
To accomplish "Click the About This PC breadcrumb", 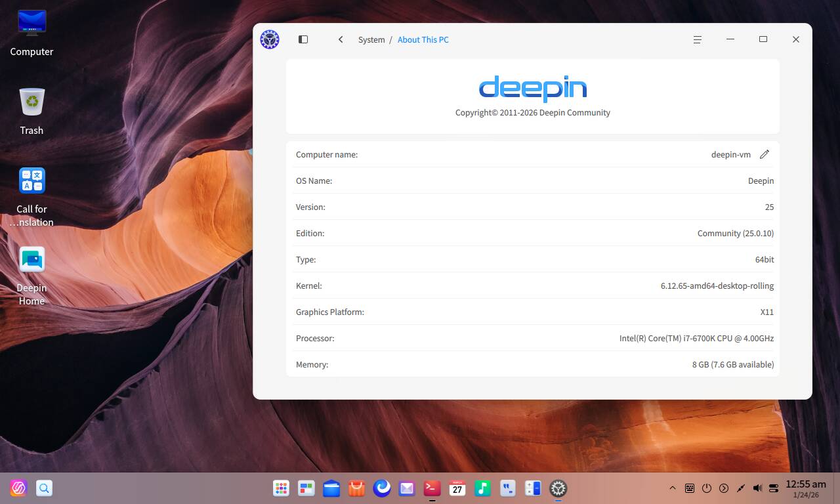I will [x=423, y=39].
